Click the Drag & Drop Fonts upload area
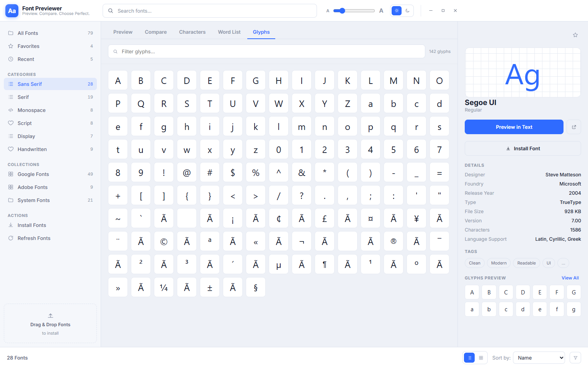Image resolution: width=588 pixels, height=368 pixels. (x=50, y=324)
